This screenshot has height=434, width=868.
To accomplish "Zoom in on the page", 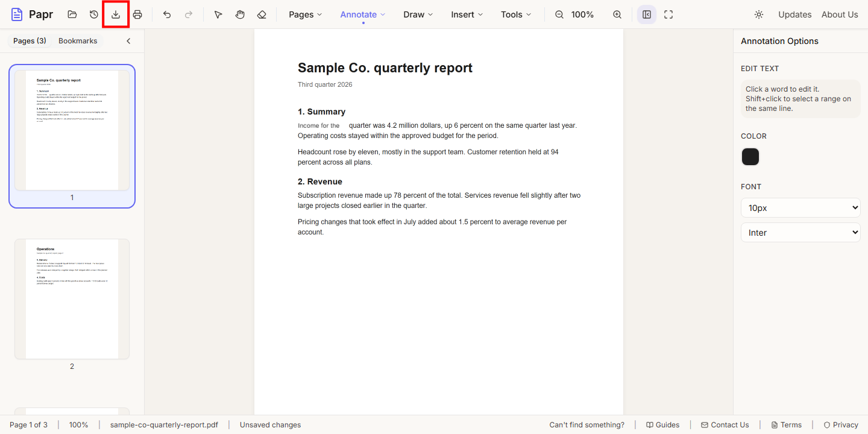I will (617, 14).
